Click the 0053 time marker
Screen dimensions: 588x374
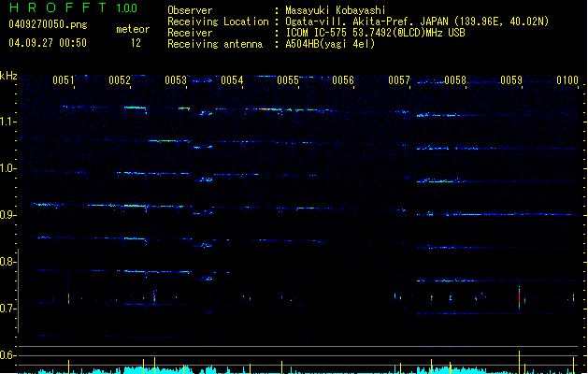point(176,80)
